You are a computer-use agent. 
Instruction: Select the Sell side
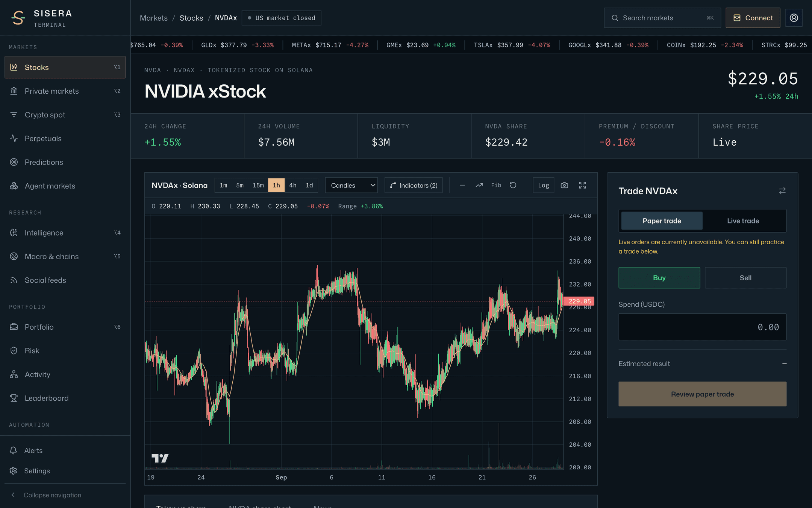[x=745, y=278]
